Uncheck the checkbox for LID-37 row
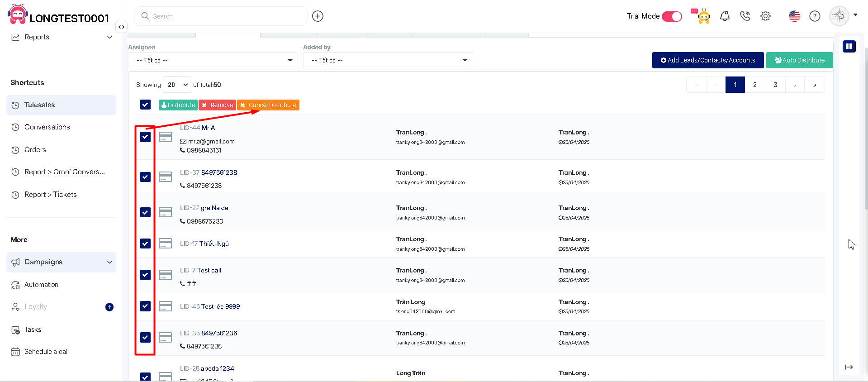 145,177
